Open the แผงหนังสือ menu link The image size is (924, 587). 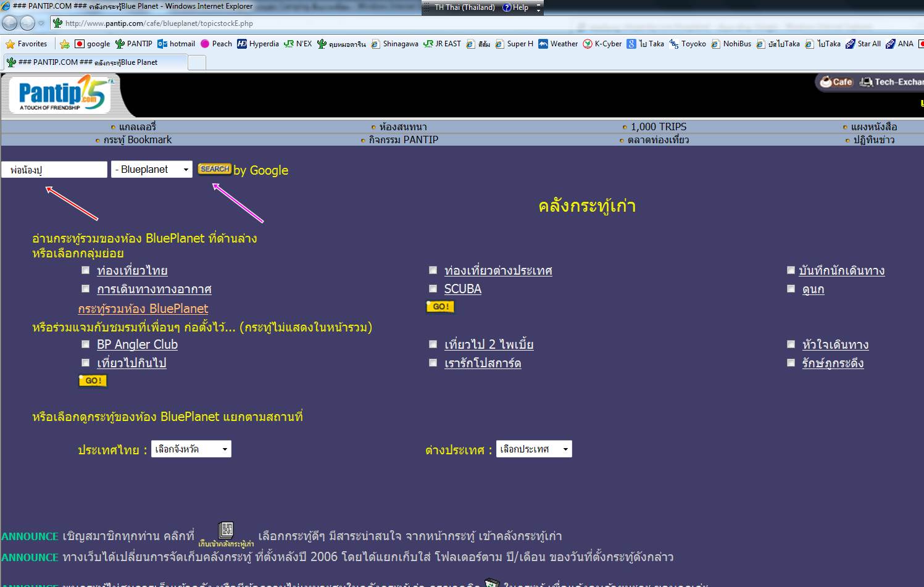pyautogui.click(x=873, y=127)
